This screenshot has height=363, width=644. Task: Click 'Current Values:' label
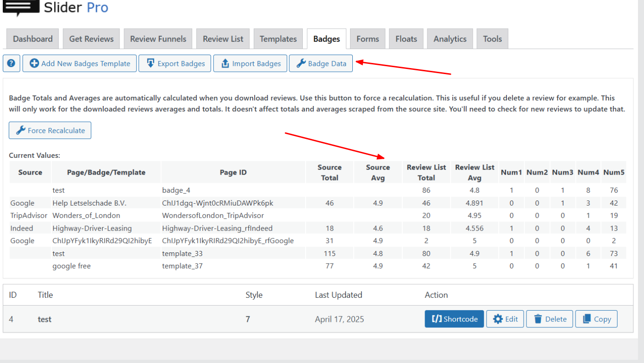click(35, 156)
